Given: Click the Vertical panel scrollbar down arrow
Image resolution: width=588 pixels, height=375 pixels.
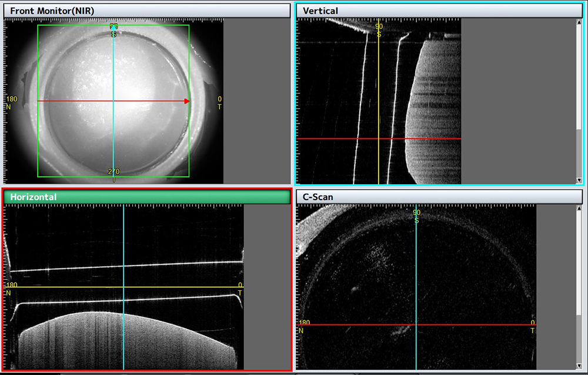Looking at the screenshot, I should point(579,181).
